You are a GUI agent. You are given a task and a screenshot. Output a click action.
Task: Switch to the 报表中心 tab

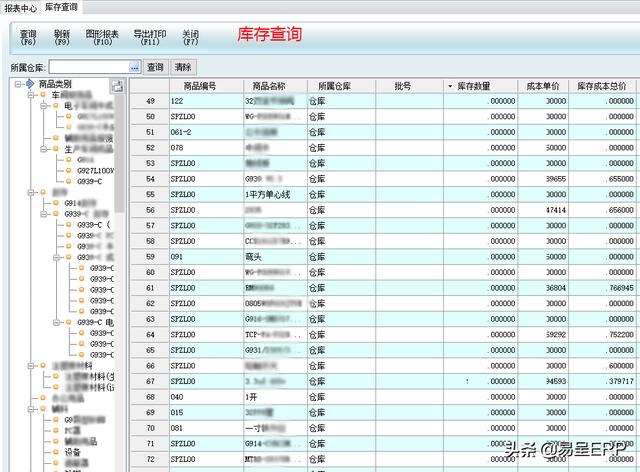20,7
